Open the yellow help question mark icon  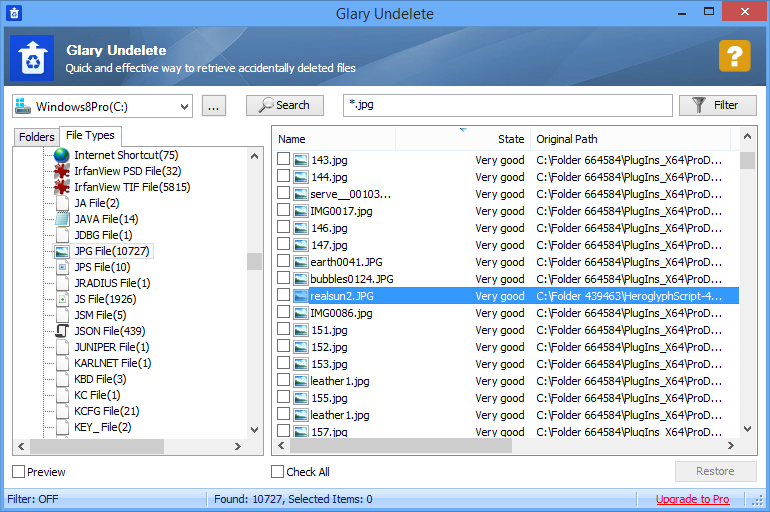(x=735, y=56)
